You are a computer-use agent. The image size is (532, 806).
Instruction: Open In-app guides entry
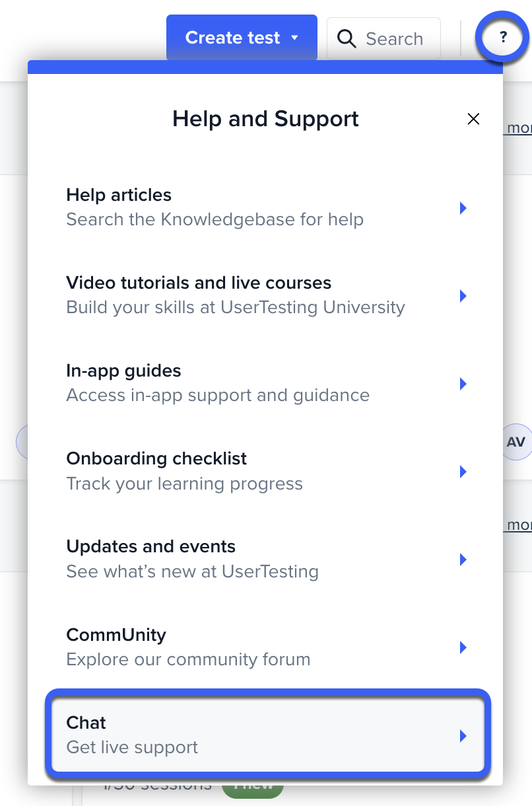coord(218,383)
